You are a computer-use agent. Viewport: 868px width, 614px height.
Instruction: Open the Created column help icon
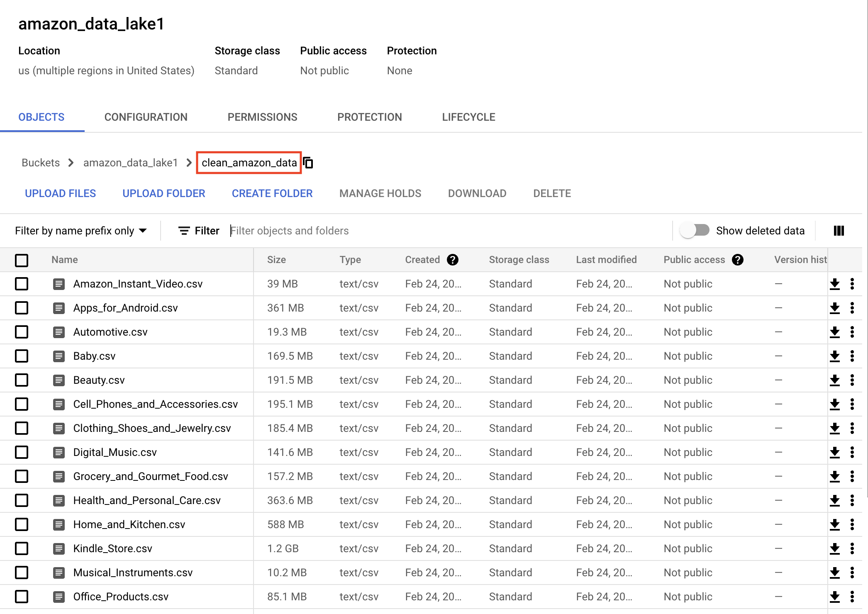tap(453, 260)
